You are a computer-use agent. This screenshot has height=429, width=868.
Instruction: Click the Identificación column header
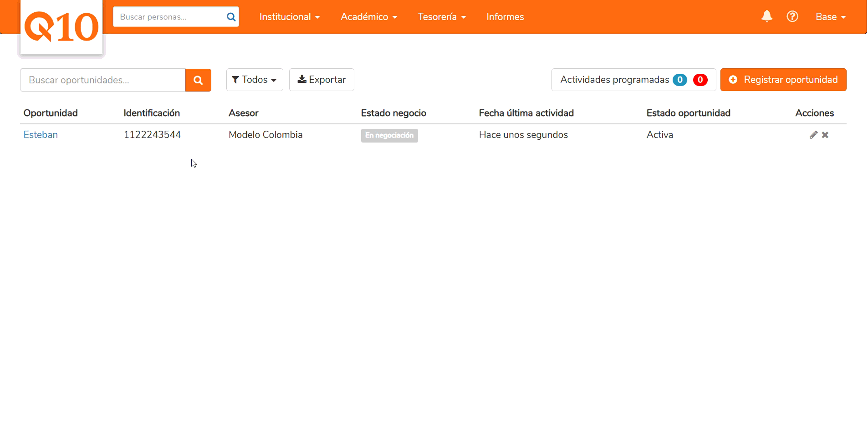(x=152, y=113)
